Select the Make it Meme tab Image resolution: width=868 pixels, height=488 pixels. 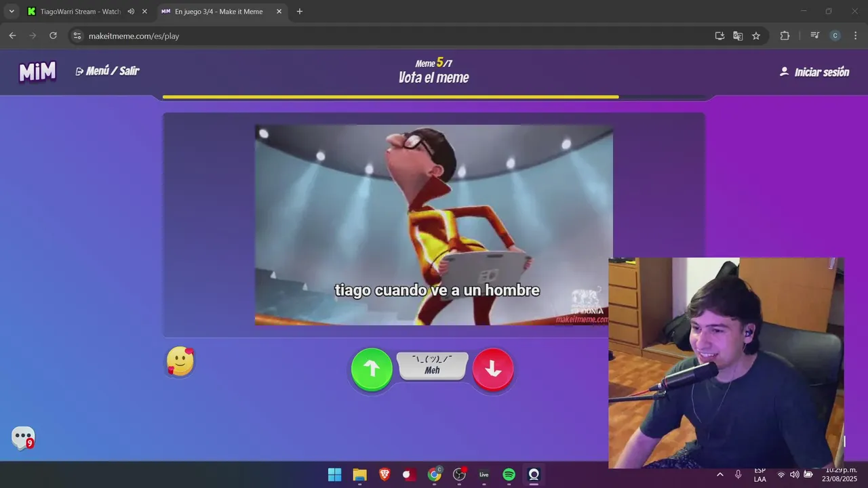(218, 12)
